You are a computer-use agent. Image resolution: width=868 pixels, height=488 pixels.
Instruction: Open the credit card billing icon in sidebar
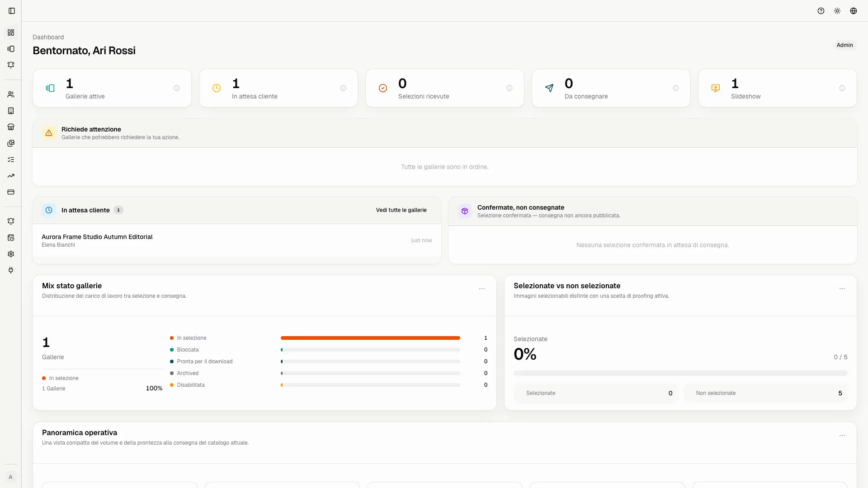[x=11, y=192]
